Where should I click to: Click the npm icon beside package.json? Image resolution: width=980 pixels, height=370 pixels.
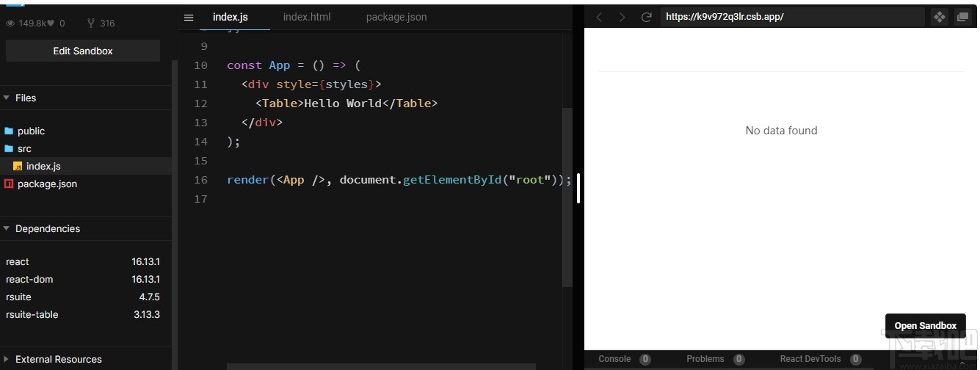pos(9,184)
